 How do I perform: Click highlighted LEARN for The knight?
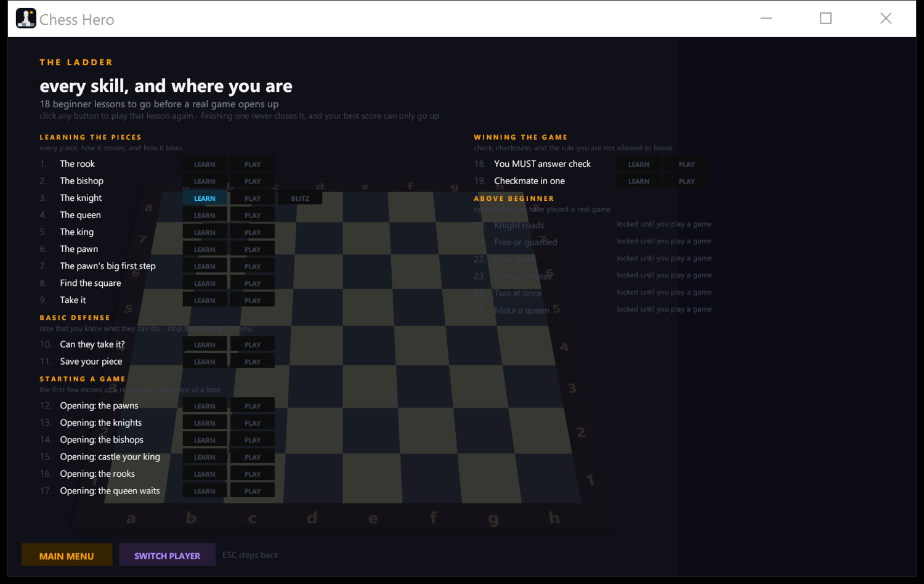click(x=205, y=198)
